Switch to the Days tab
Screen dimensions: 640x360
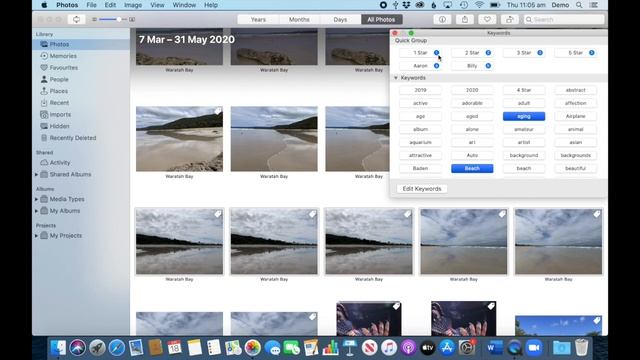click(x=340, y=19)
